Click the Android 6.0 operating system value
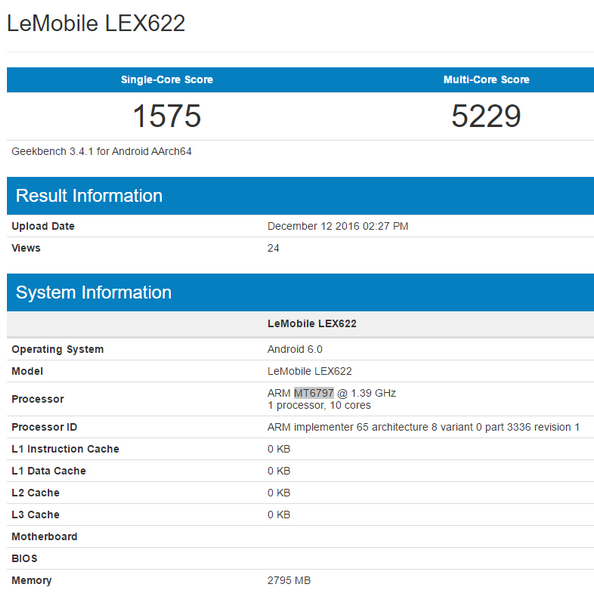This screenshot has width=594, height=600. pos(295,349)
